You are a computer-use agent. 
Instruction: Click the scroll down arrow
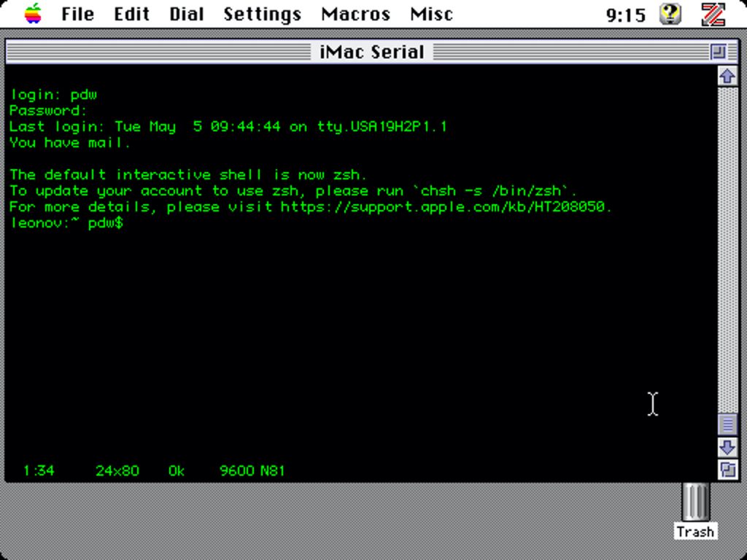tap(727, 447)
